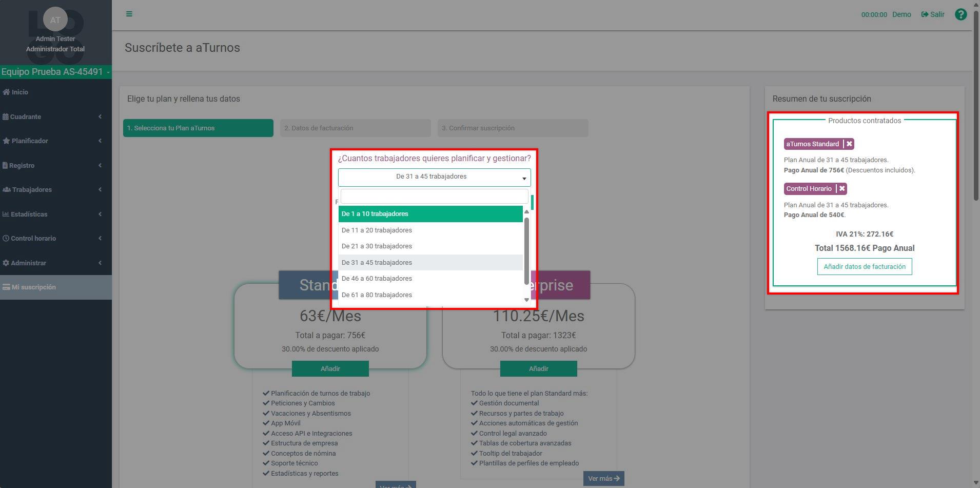980x488 pixels.
Task: Expand the Trabajadores sidebar menu
Action: [32, 190]
